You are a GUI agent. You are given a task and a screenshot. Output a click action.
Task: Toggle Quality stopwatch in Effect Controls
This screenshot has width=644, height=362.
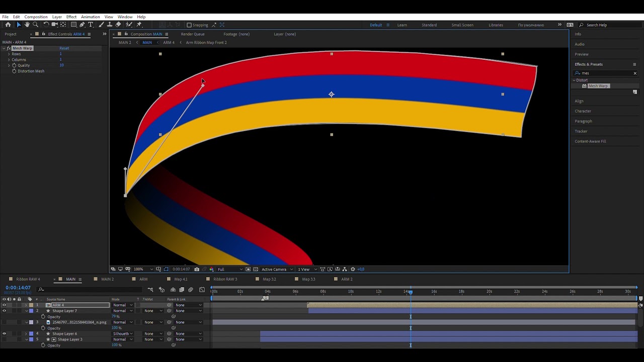point(14,65)
